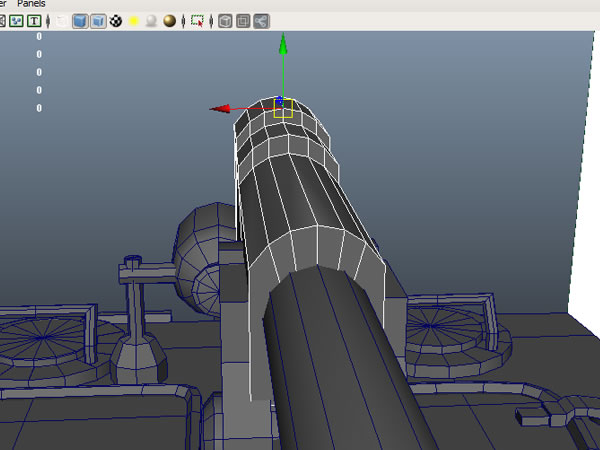Image resolution: width=600 pixels, height=450 pixels.
Task: Collapse toolbar handle left of X-Ray icon
Action: pos(211,21)
